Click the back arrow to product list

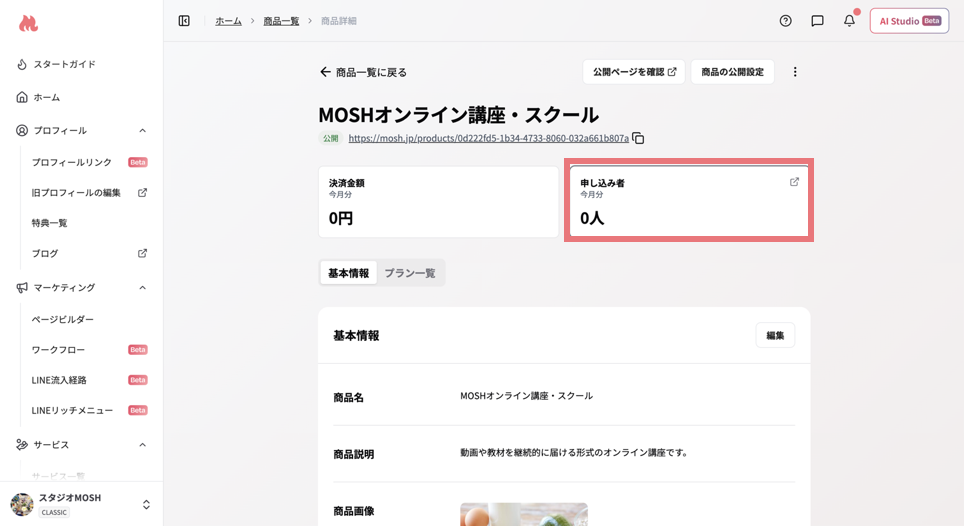pos(325,72)
